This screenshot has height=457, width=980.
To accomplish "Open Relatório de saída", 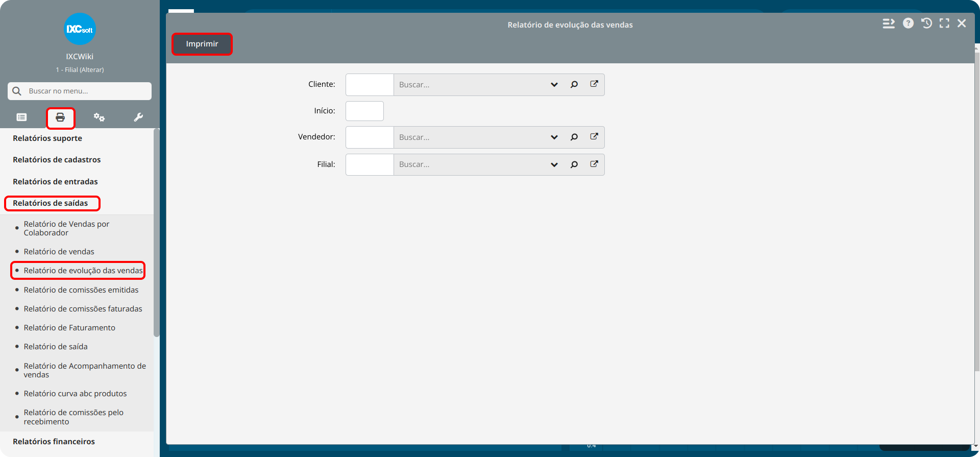I will coord(56,347).
